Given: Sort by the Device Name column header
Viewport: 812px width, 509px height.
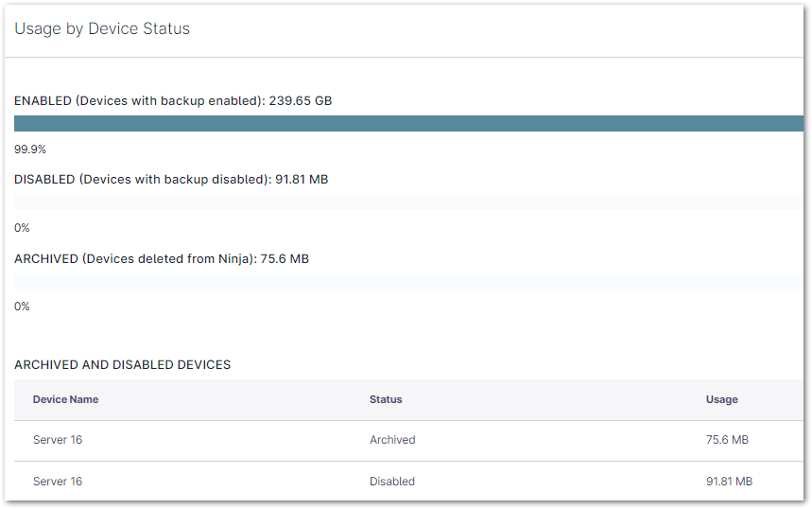Looking at the screenshot, I should point(66,399).
